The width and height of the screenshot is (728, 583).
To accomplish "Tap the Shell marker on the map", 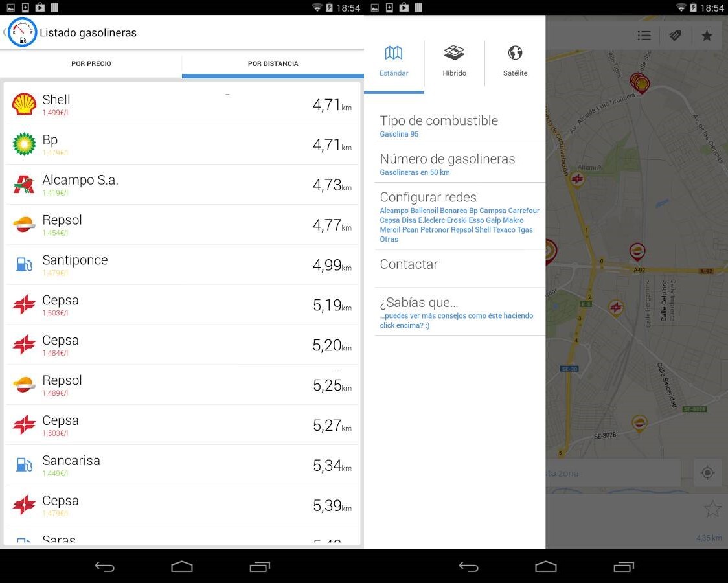I will pyautogui.click(x=641, y=84).
